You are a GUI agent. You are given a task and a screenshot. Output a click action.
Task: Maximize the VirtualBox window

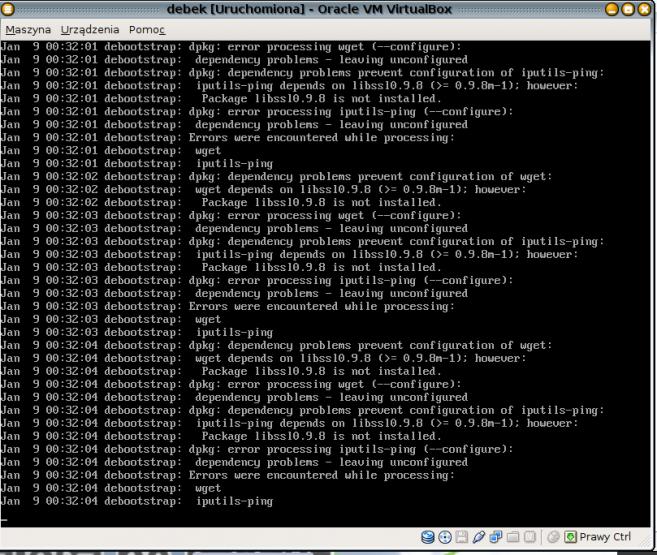pos(628,9)
